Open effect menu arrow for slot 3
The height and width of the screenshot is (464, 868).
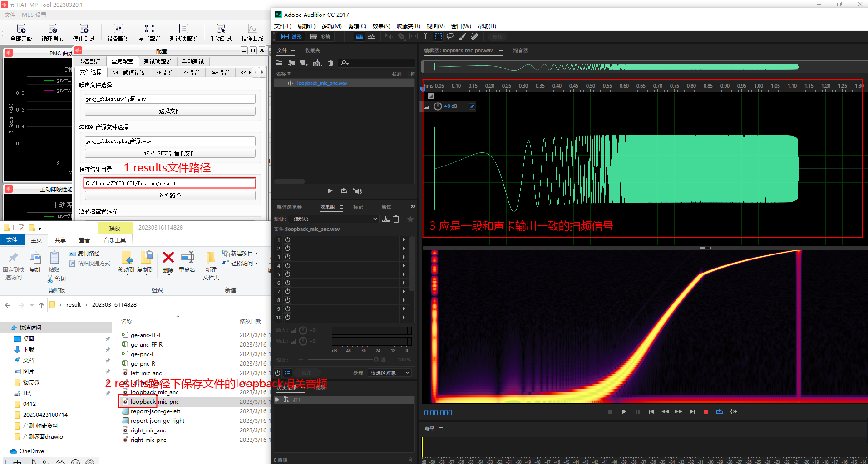click(404, 257)
